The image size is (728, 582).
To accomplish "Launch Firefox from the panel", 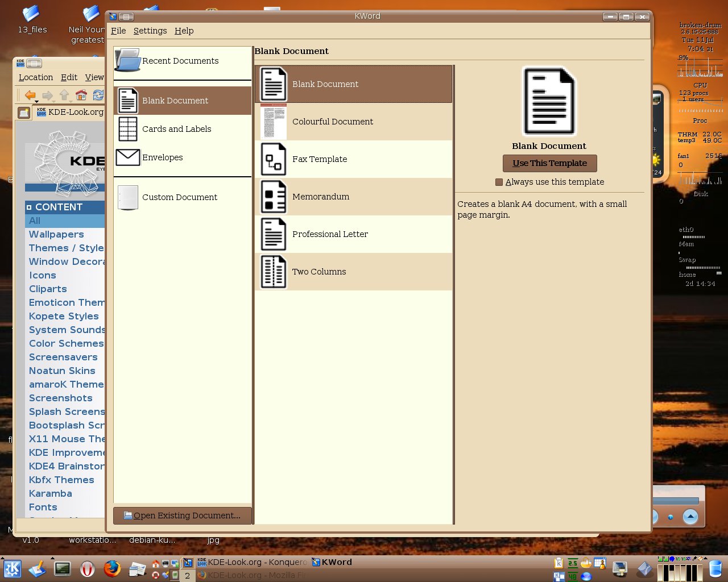I will 112,568.
